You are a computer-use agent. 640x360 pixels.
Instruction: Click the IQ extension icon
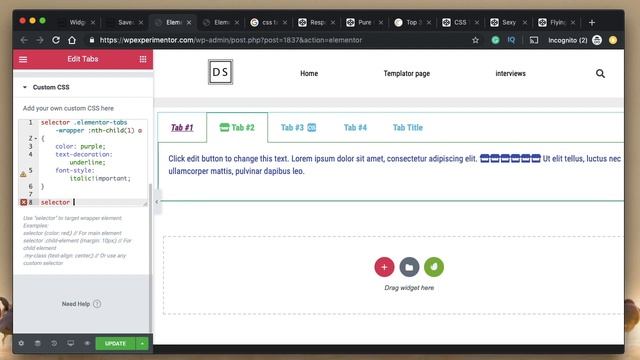pyautogui.click(x=511, y=40)
